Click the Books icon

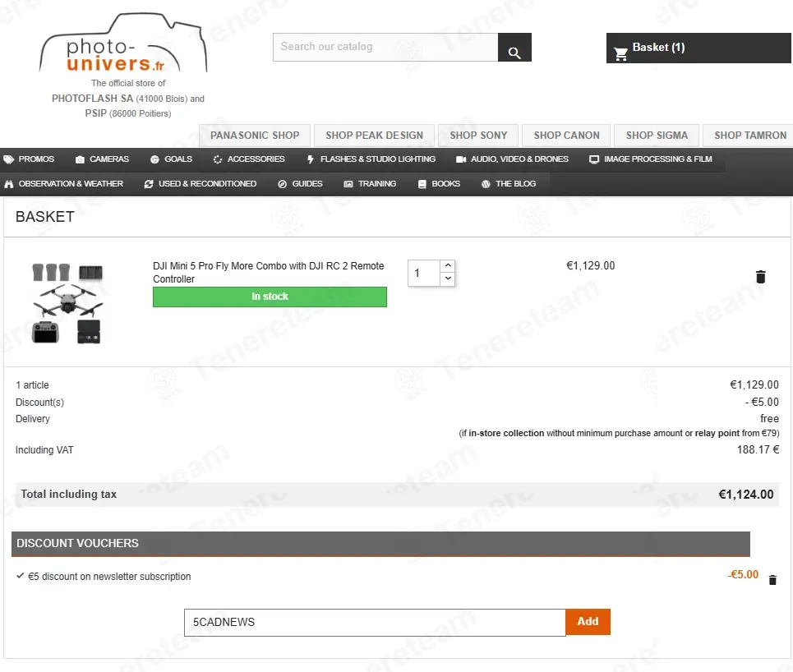[422, 184]
